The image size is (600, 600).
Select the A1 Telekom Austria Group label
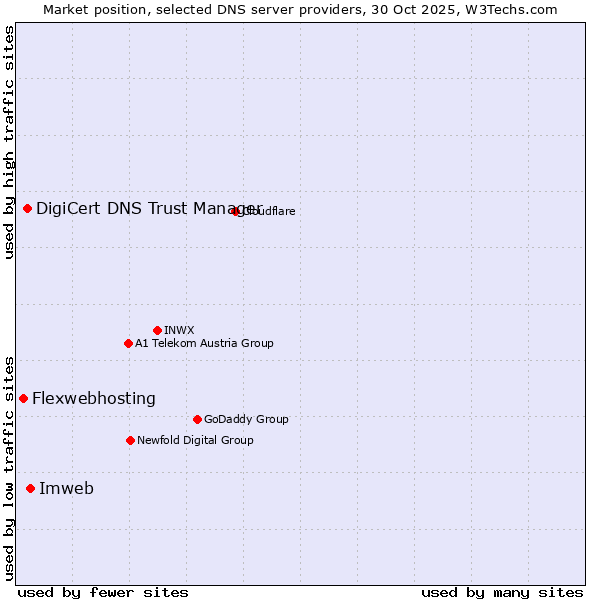(204, 343)
